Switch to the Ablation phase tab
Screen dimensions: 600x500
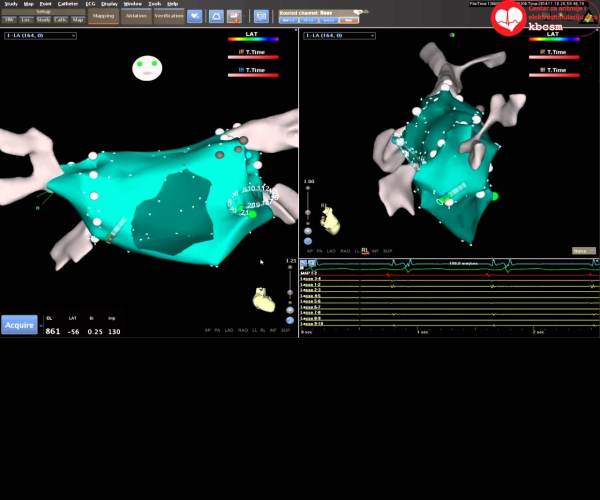click(136, 16)
